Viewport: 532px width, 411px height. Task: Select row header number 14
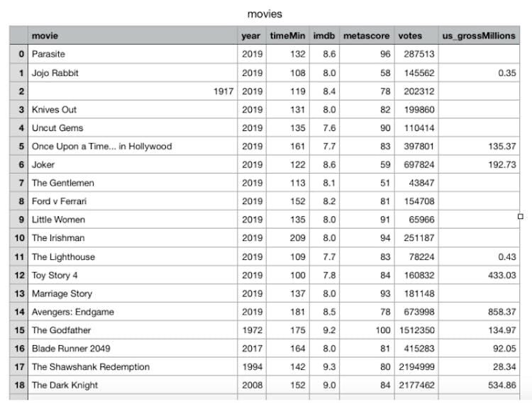tap(18, 312)
